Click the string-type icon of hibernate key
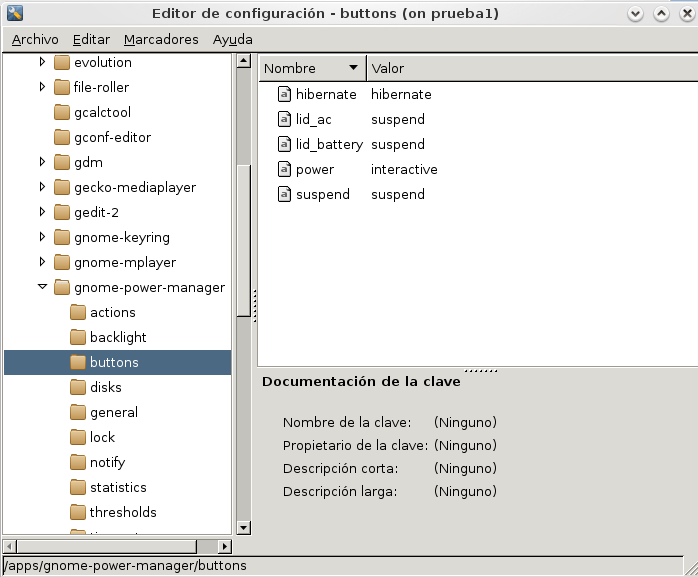Screen dimensions: 698x577 tap(284, 94)
